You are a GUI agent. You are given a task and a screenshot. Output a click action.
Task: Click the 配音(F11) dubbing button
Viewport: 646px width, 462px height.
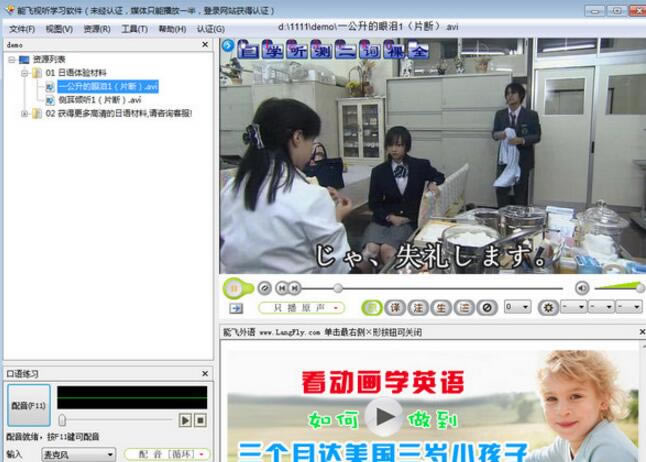[29, 406]
